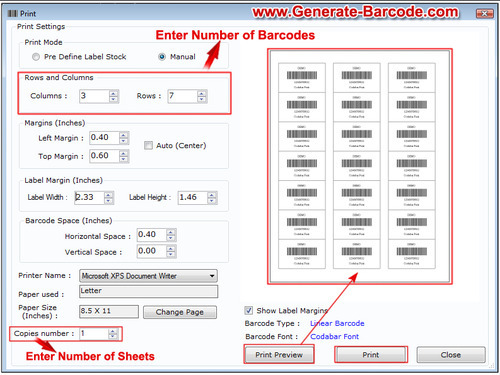Image resolution: width=500 pixels, height=375 pixels.
Task: Click the Paper Size 8.5 X 11 field
Action: pyautogui.click(x=109, y=312)
